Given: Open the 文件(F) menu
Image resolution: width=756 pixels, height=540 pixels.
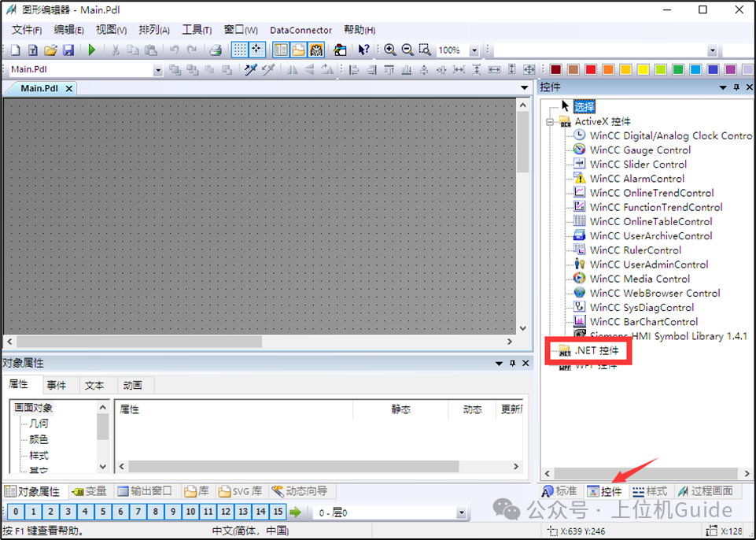Looking at the screenshot, I should tap(27, 30).
